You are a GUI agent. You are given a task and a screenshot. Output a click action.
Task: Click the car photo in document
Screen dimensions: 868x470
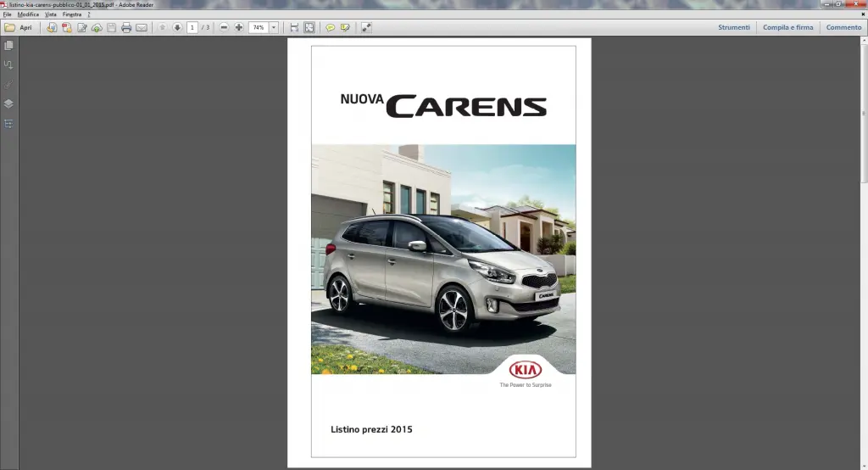[443, 260]
